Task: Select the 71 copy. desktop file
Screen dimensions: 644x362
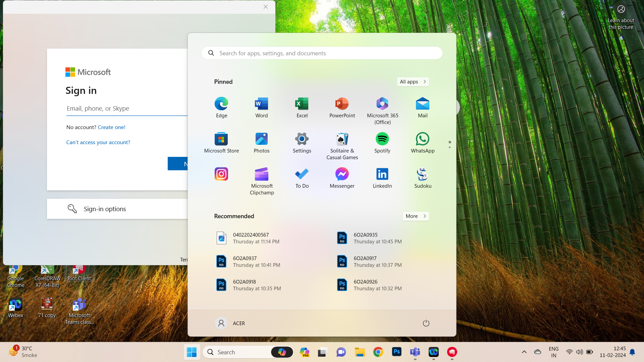Action: click(47, 308)
